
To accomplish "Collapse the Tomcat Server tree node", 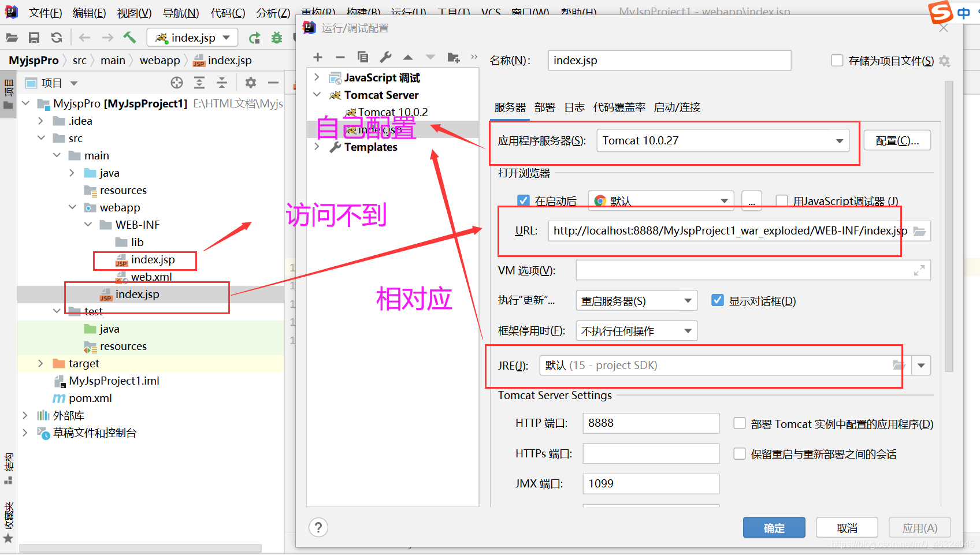I will tap(317, 95).
